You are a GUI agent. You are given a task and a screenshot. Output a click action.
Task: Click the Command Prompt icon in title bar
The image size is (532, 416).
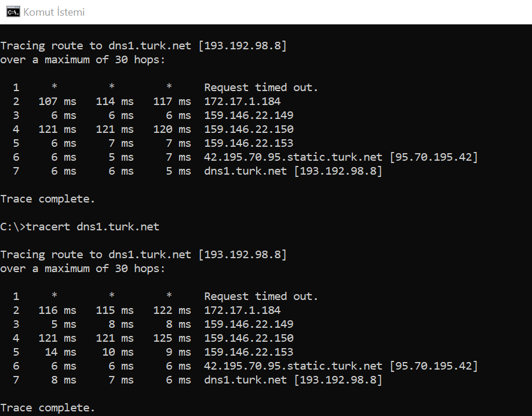(x=13, y=12)
